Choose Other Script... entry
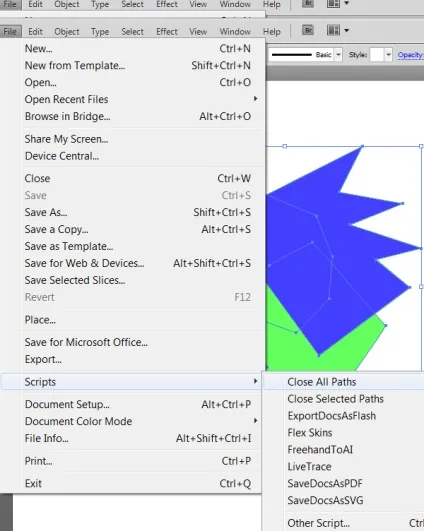Viewport: 424px width, 531px height. 344,523
